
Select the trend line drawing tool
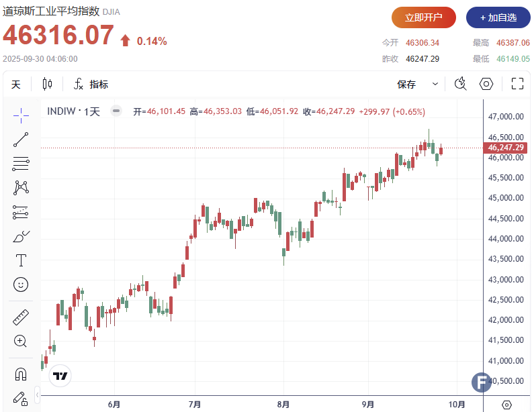click(x=21, y=140)
